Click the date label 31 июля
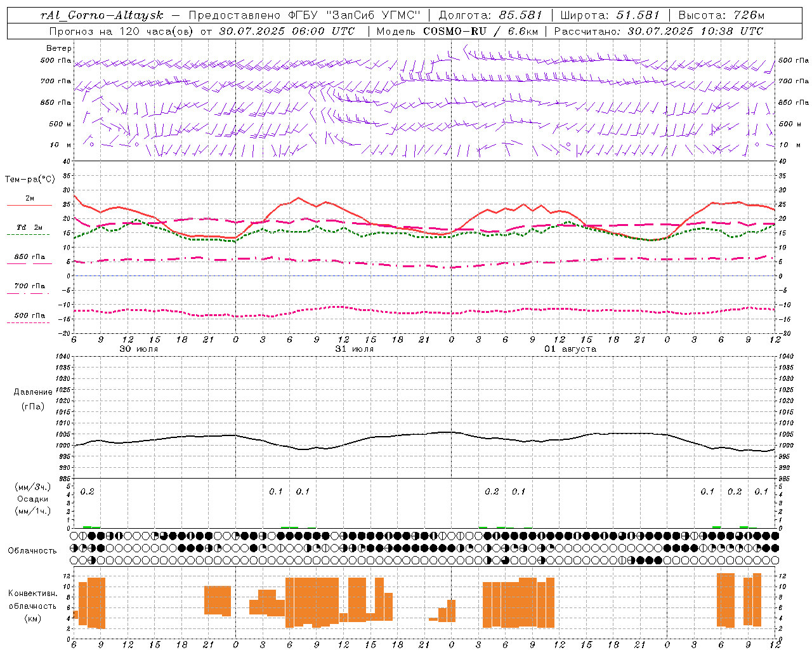Screen dimensions: 812x650 click(x=355, y=349)
